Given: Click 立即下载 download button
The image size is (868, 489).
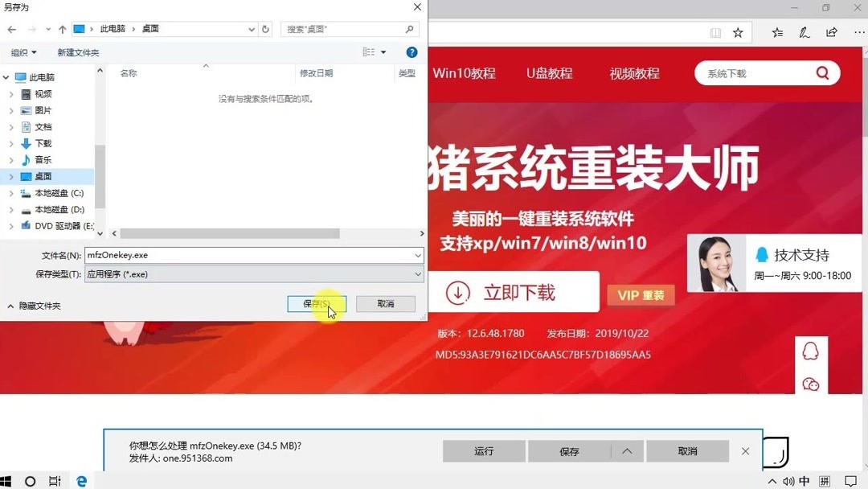Looking at the screenshot, I should point(514,291).
